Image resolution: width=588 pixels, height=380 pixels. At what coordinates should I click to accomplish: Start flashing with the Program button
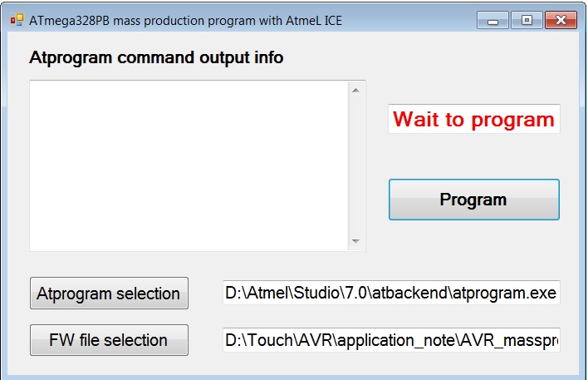click(474, 200)
